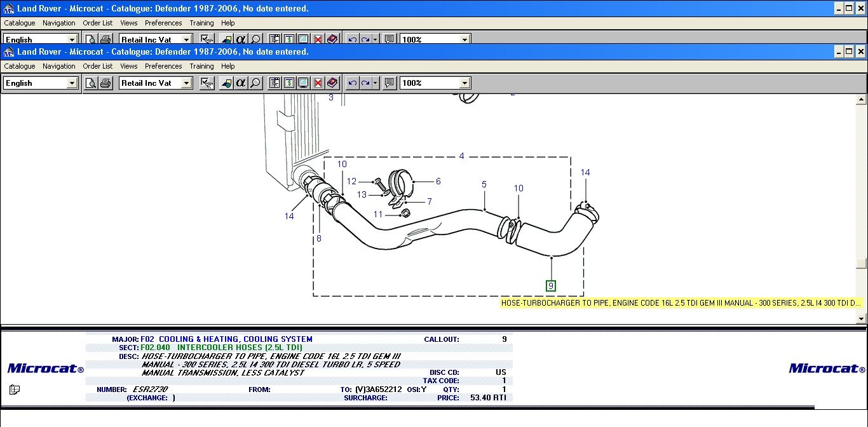
Task: Click the yellow hose description tooltip
Action: (681, 303)
